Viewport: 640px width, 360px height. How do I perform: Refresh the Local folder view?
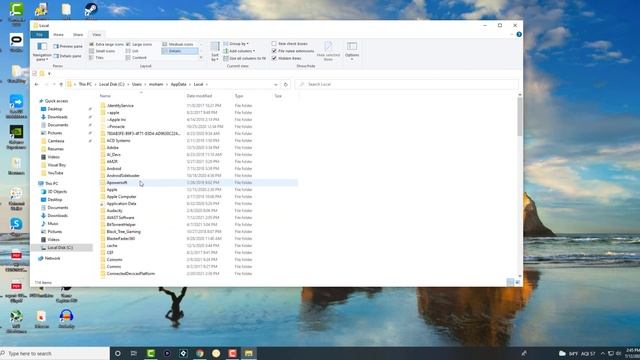point(286,84)
